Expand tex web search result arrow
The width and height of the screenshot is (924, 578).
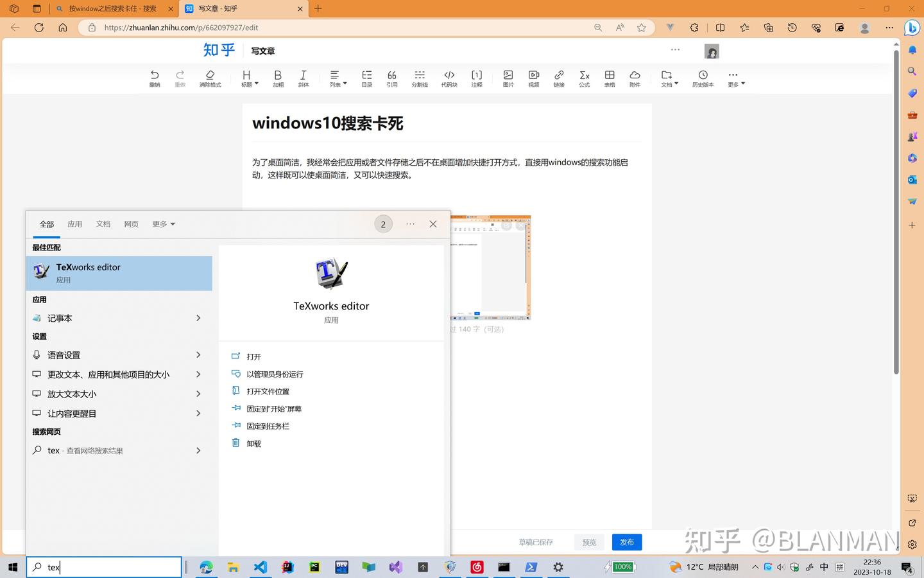[x=198, y=450]
